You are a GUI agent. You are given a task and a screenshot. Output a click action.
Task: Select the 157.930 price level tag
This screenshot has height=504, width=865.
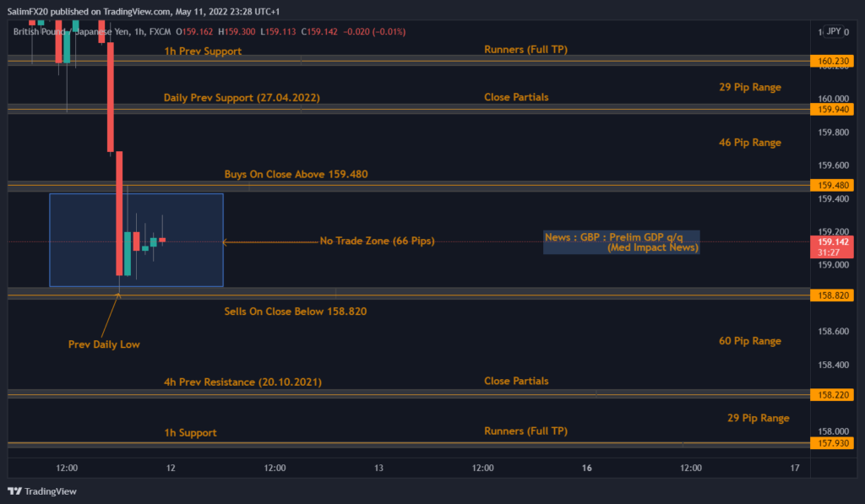coord(833,443)
